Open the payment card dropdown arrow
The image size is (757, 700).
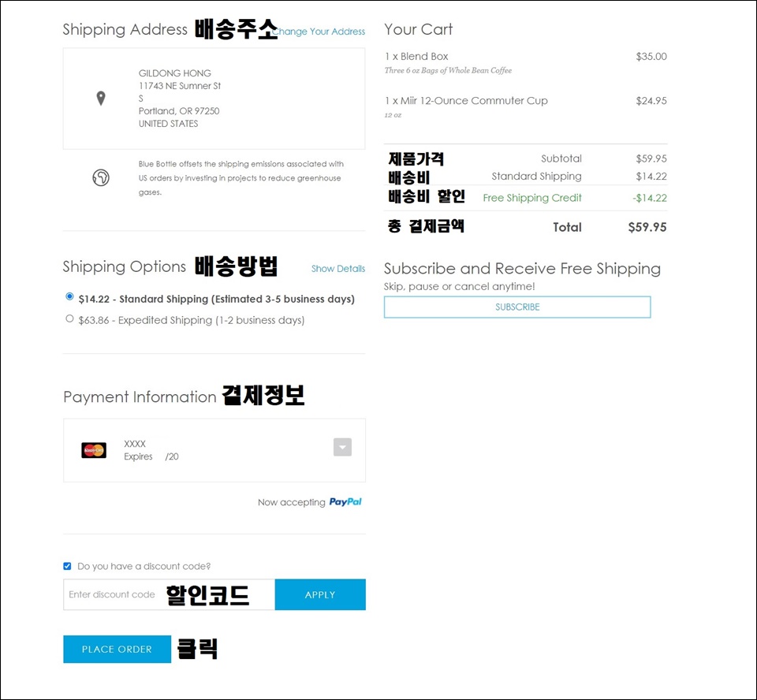point(342,447)
